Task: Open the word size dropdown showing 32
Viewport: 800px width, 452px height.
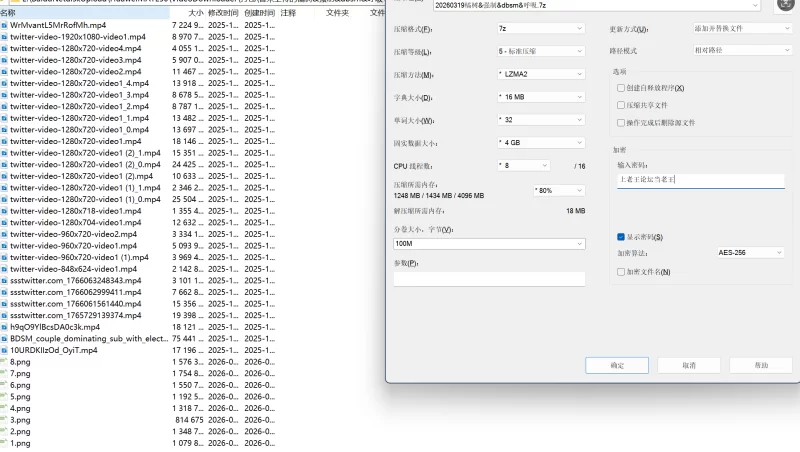Action: click(541, 120)
